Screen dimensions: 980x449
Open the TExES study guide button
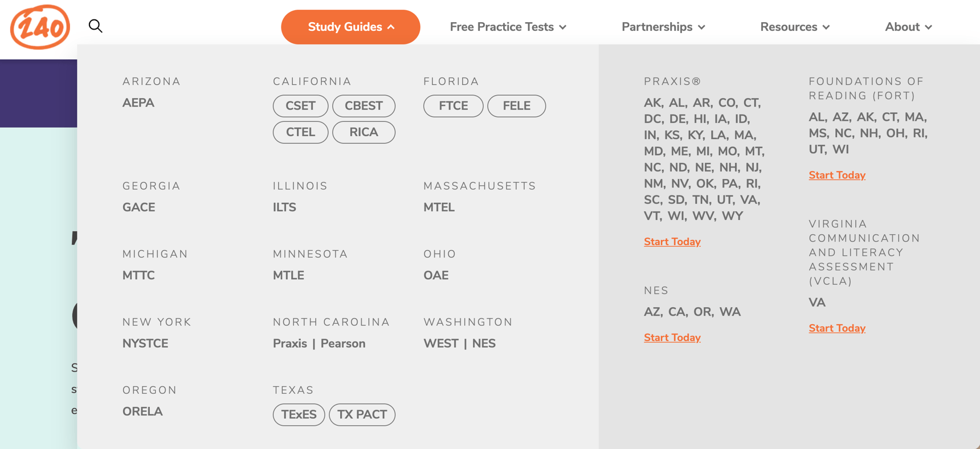coord(299,414)
